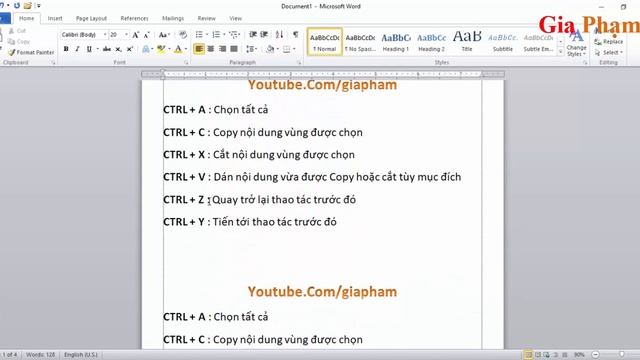Click the Words: 128 count
This screenshot has height=360, width=640.
[40, 355]
